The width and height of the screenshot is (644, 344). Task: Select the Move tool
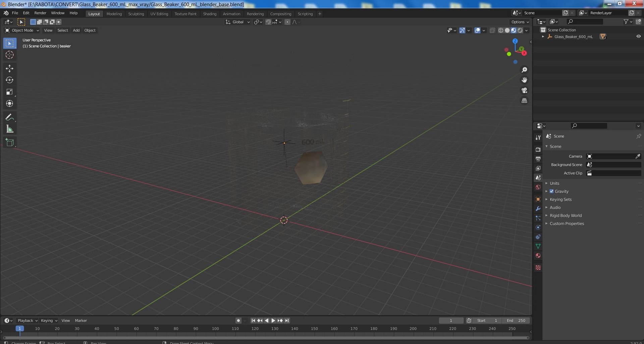[x=9, y=68]
